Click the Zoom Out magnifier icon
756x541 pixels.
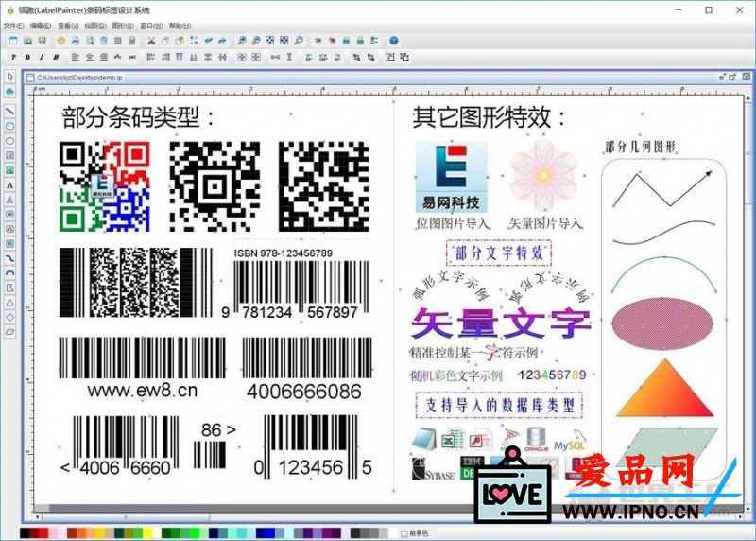[x=256, y=41]
